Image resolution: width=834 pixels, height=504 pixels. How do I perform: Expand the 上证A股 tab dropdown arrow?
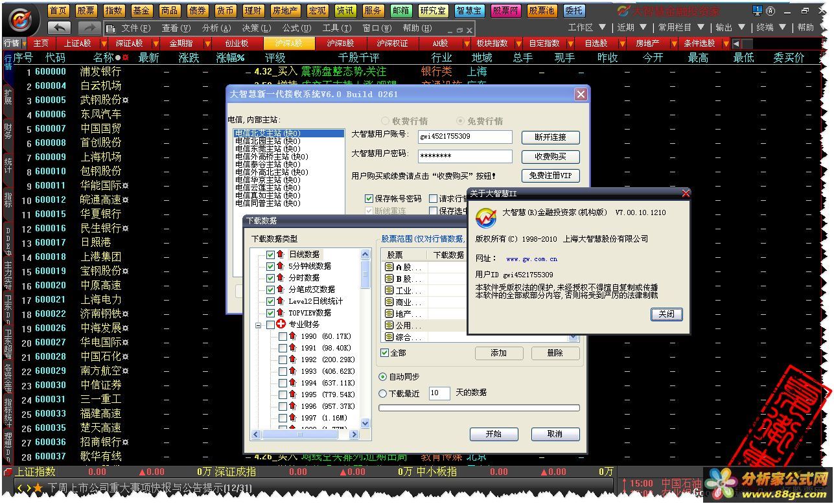[x=104, y=43]
